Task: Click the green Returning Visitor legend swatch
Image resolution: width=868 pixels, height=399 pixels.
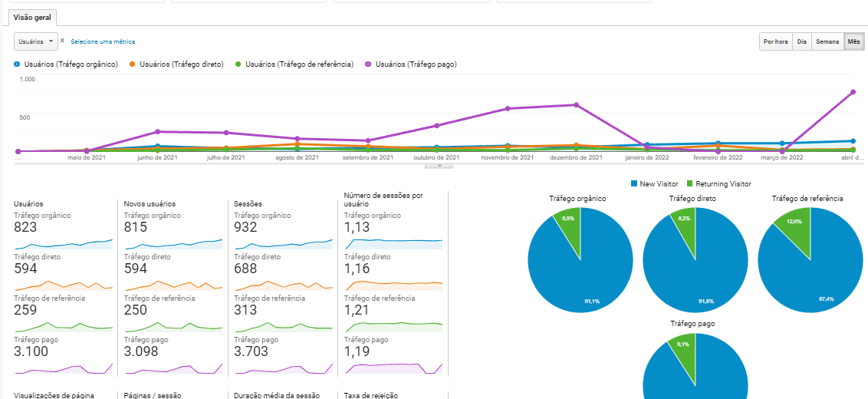Action: pyautogui.click(x=689, y=184)
